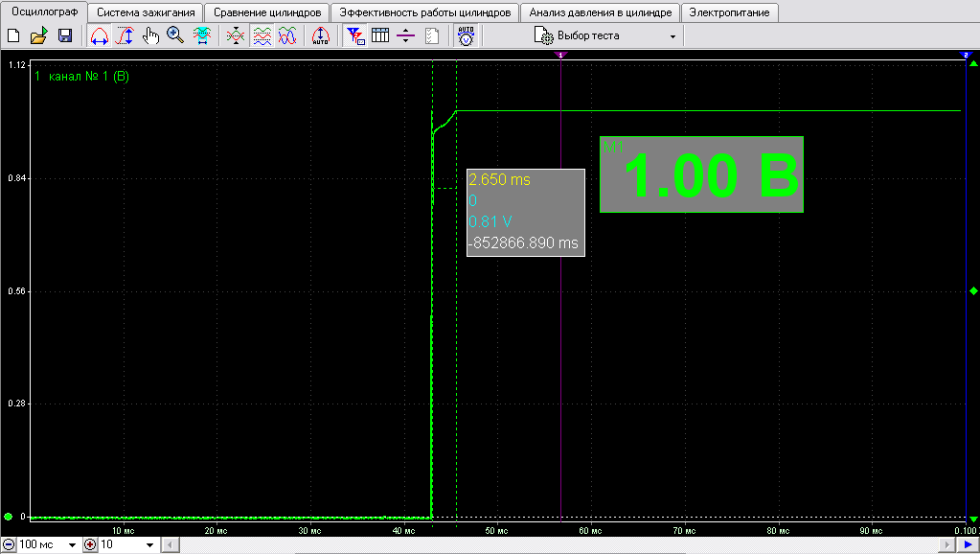The height and width of the screenshot is (554, 980).
Task: Click the M1 1.00 В measurement readout
Action: coord(701,174)
